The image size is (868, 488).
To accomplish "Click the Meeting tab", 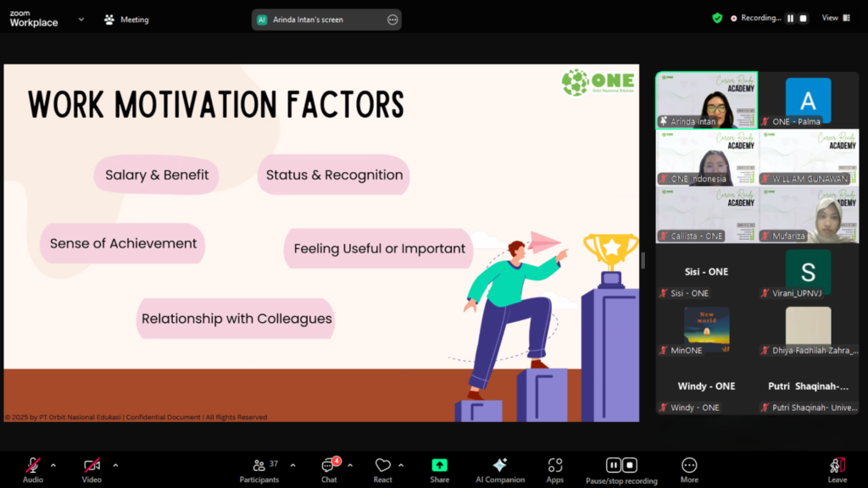I will [x=127, y=19].
